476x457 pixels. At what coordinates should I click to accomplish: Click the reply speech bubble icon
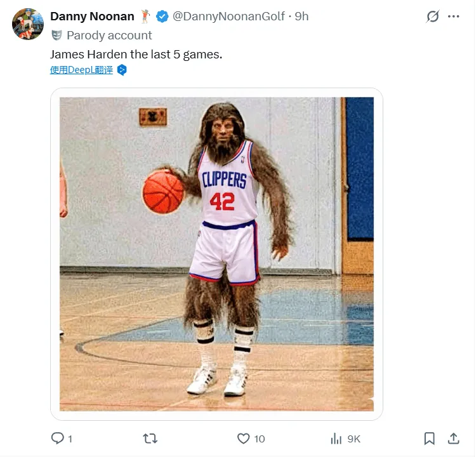(x=57, y=438)
